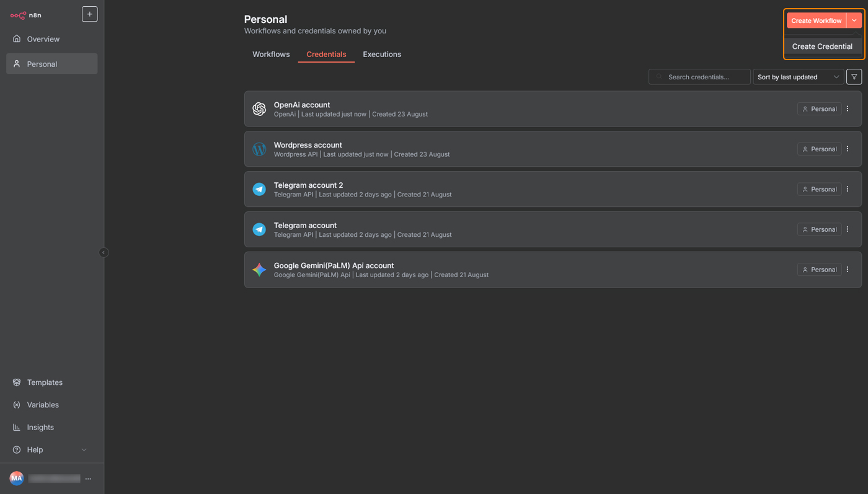Open Insights from the sidebar
The height and width of the screenshot is (494, 868).
tap(16, 427)
